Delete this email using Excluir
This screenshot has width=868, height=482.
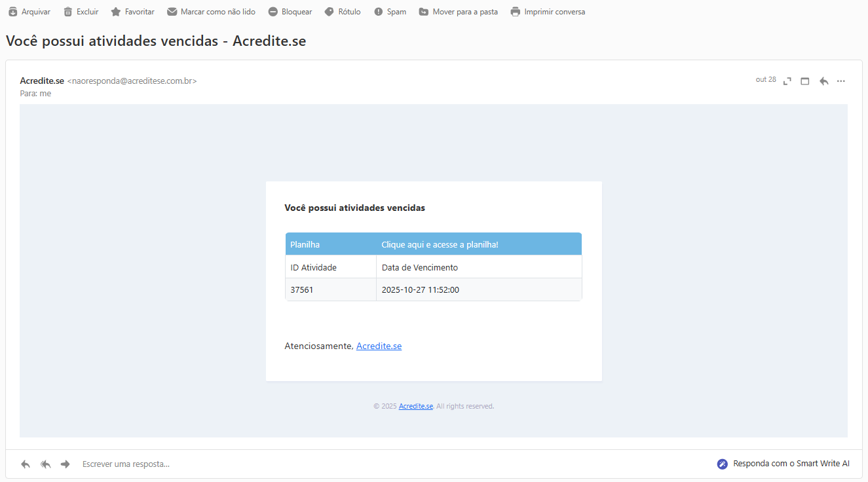tap(81, 12)
